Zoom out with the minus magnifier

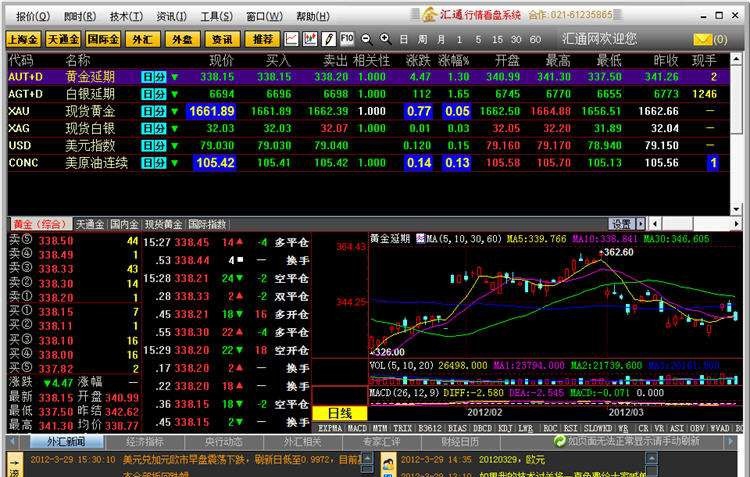point(366,39)
